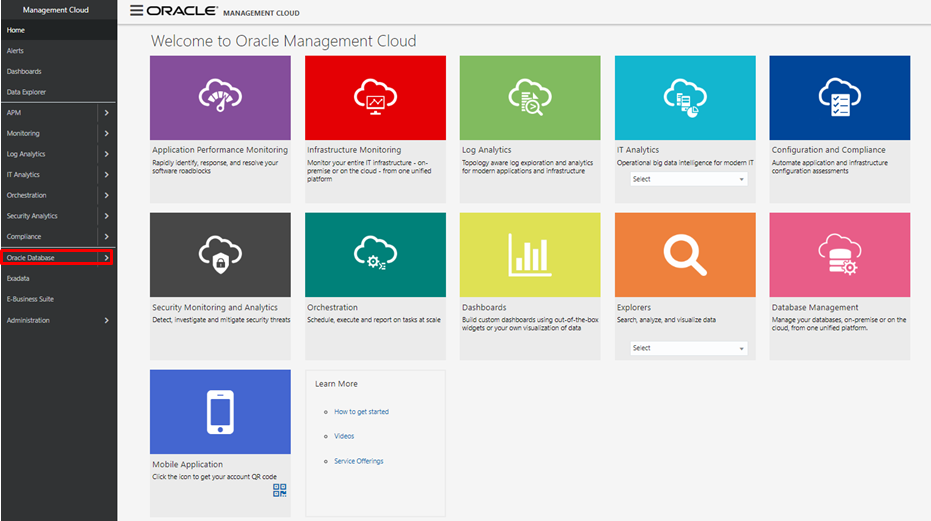Viewport: 931px width, 521px height.
Task: Open the IT Analytics Select dropdown
Action: click(x=689, y=179)
